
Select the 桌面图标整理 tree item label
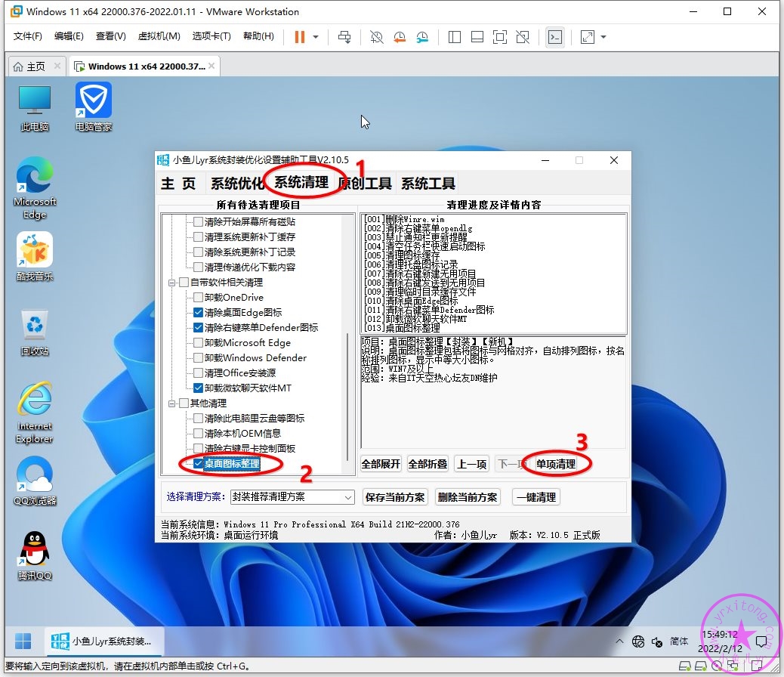(x=232, y=464)
